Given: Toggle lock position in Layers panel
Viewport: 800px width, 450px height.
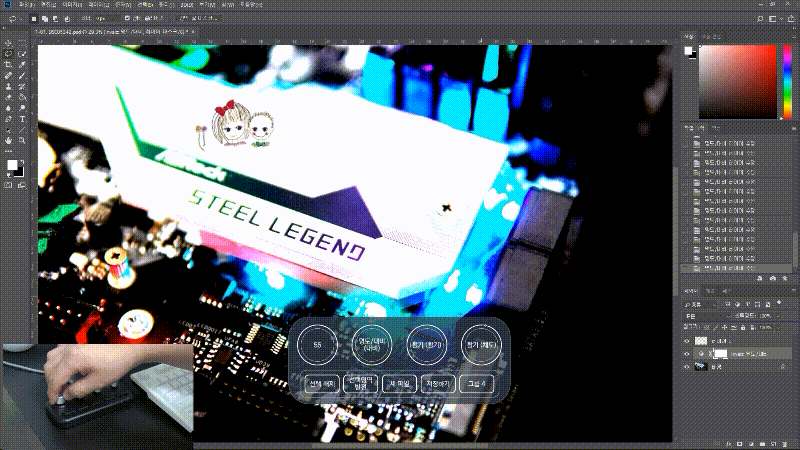Looking at the screenshot, I should pos(725,328).
